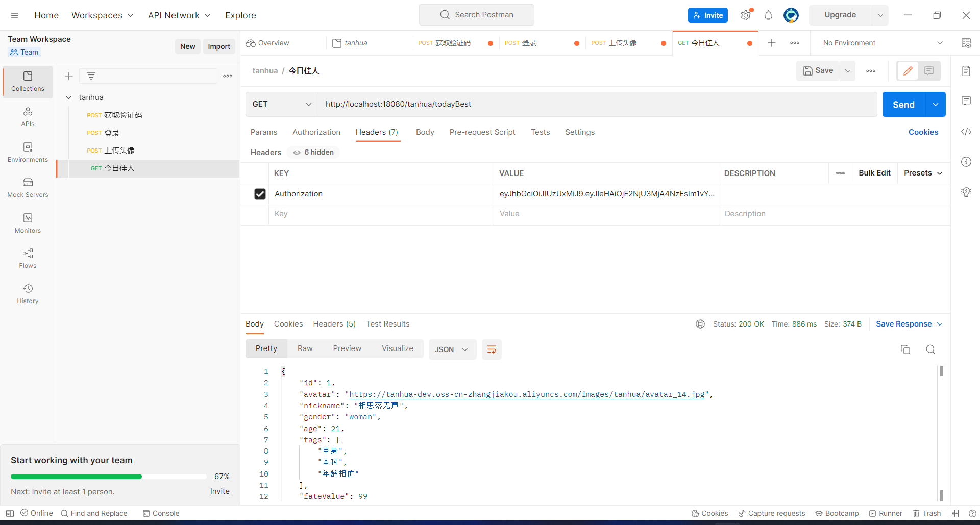Toggle two-pane view in status bar
Viewport: 980px width, 525px height.
[954, 513]
